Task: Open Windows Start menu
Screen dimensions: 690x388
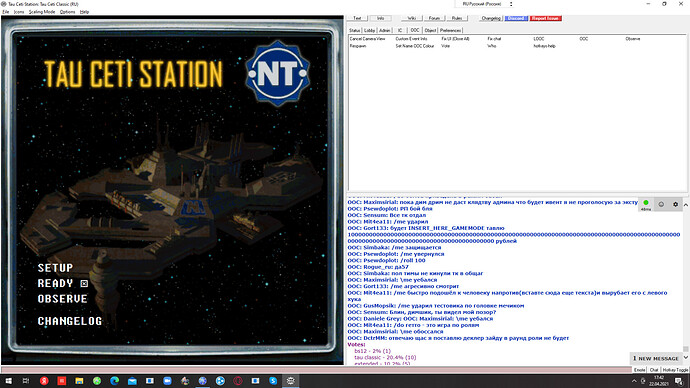Action: point(8,381)
